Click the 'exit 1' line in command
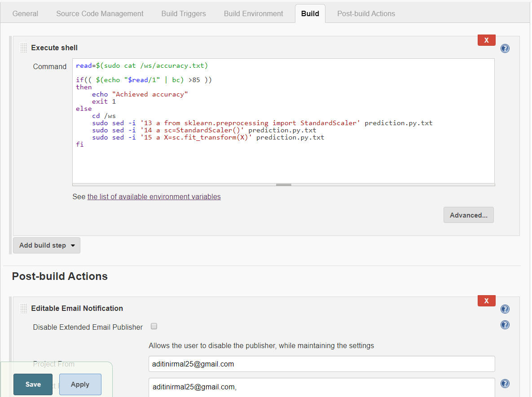The width and height of the screenshot is (532, 397). click(104, 101)
